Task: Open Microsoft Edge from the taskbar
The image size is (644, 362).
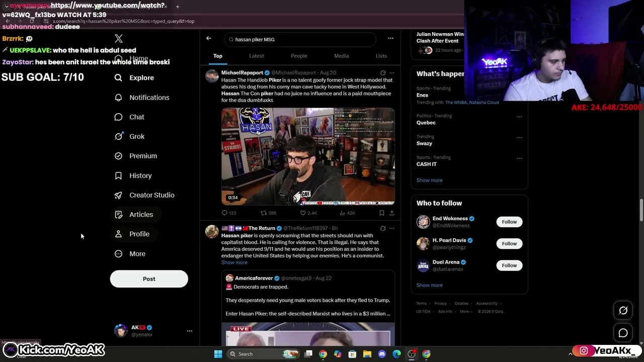Action: [396, 354]
